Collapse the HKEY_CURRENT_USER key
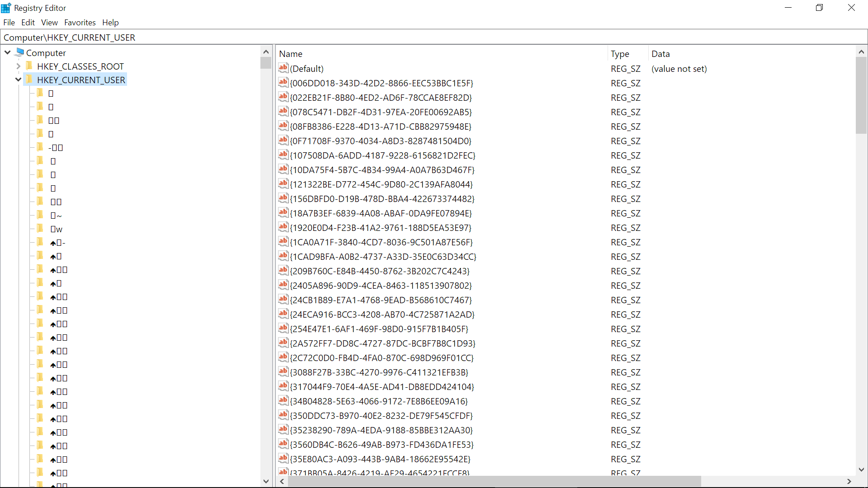Image resolution: width=868 pixels, height=488 pixels. (18, 80)
